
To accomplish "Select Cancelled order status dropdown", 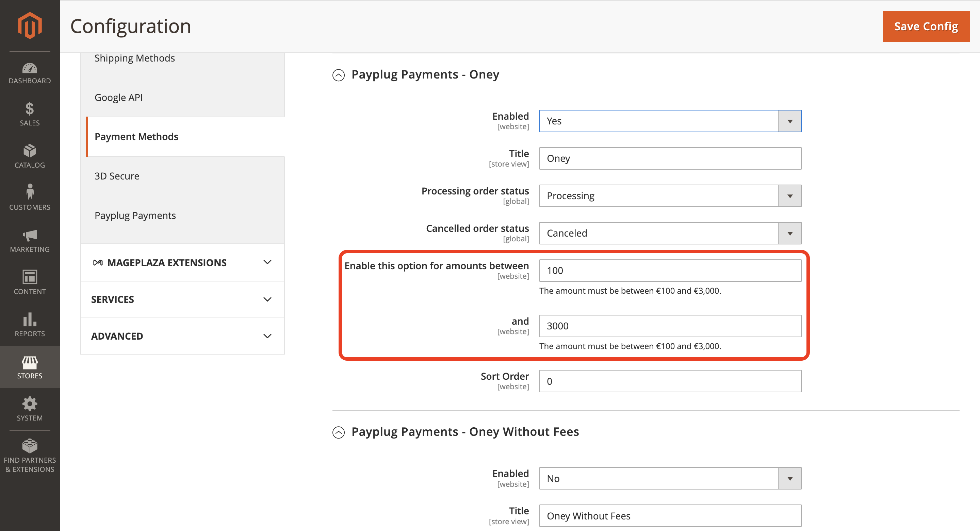I will (x=670, y=233).
